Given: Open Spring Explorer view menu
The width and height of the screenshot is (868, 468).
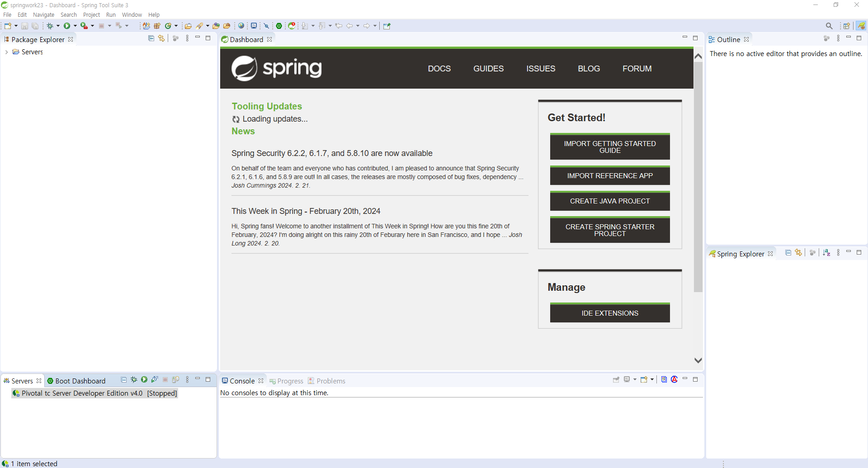Looking at the screenshot, I should [838, 253].
